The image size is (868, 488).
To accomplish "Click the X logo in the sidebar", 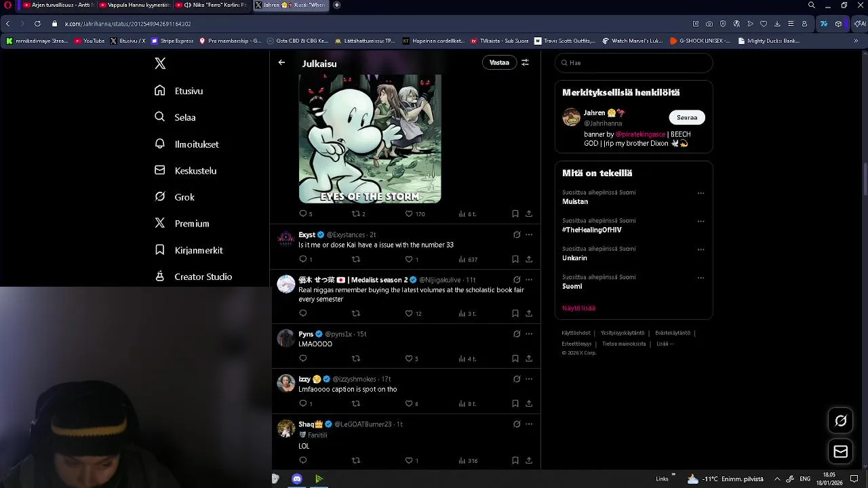I will pos(160,63).
